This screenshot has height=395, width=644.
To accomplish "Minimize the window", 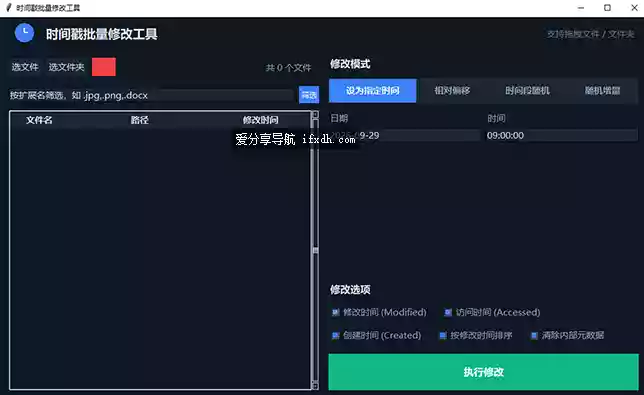I will point(581,8).
